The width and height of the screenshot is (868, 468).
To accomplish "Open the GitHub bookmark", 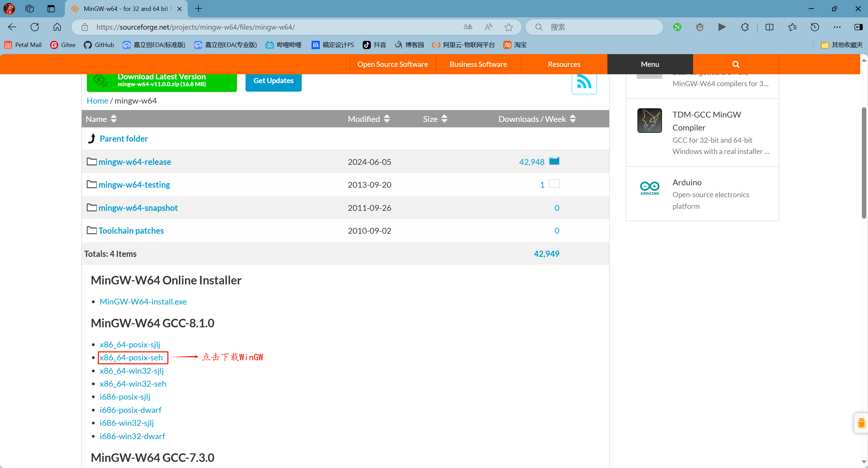I will [99, 45].
